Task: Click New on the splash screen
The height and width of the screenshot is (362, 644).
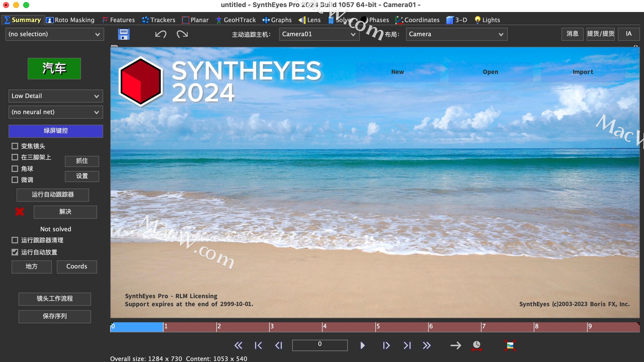Action: click(398, 72)
